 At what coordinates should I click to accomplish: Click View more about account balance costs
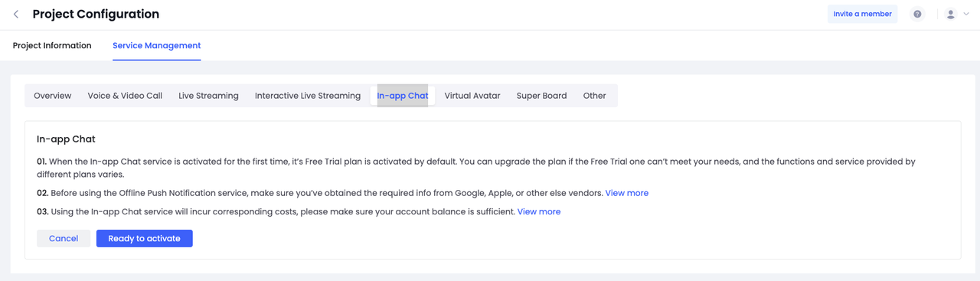pos(539,211)
